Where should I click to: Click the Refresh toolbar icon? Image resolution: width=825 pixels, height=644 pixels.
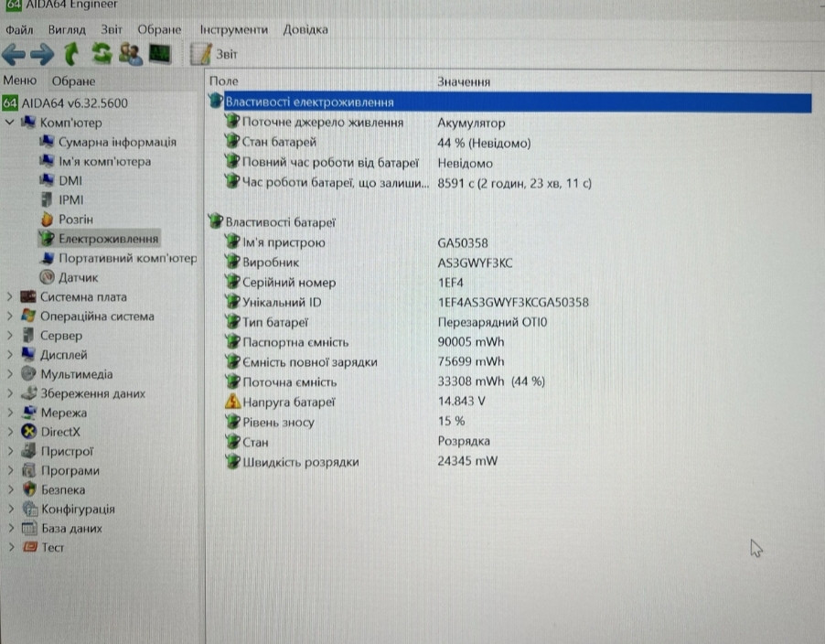[101, 54]
